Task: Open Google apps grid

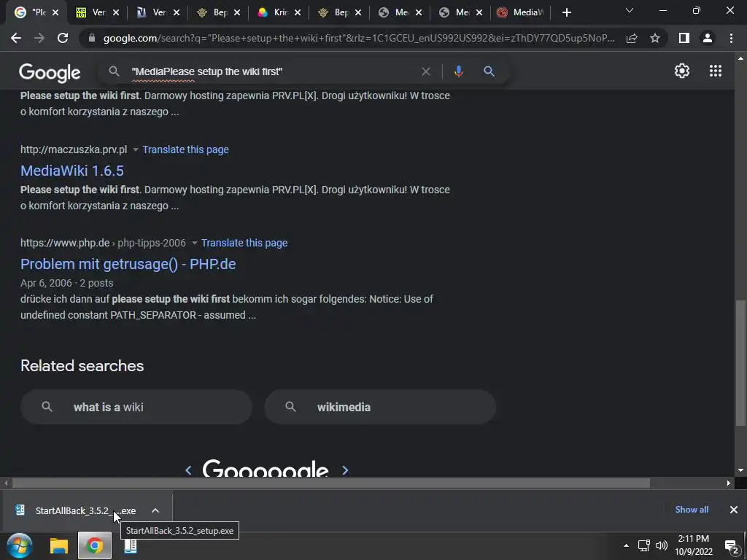Action: click(716, 71)
